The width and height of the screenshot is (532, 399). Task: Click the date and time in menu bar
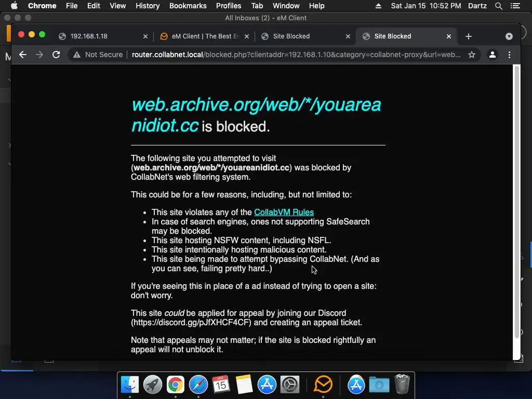click(426, 6)
